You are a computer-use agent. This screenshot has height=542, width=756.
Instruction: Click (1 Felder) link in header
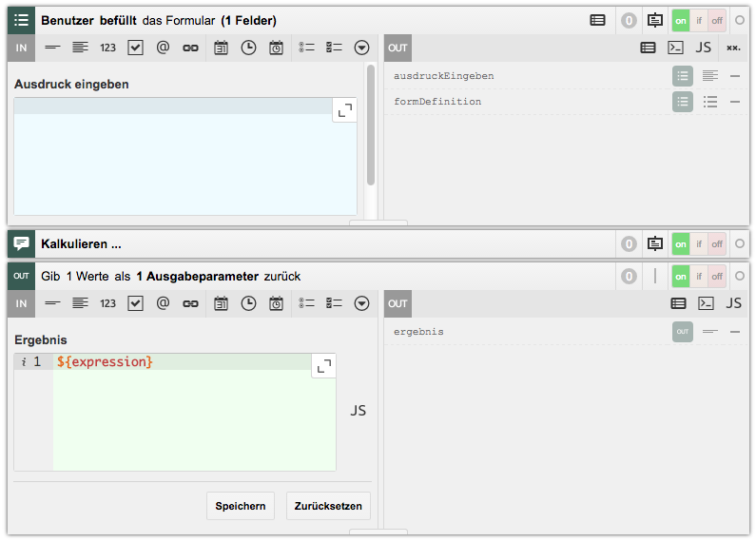pos(249,20)
